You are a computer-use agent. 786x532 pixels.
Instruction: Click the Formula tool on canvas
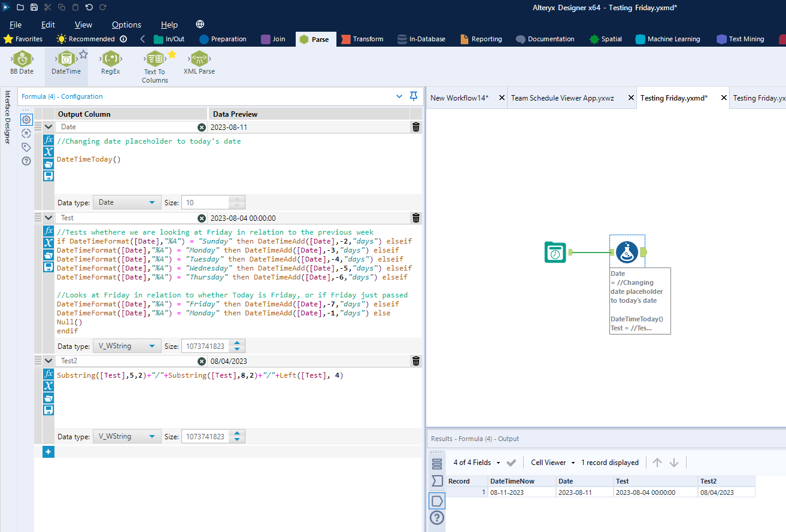click(x=627, y=252)
